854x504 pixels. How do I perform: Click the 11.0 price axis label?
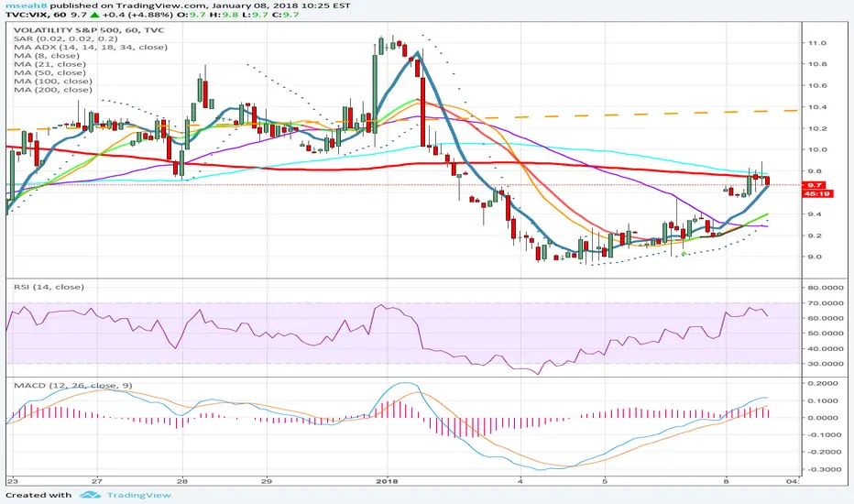(x=817, y=42)
